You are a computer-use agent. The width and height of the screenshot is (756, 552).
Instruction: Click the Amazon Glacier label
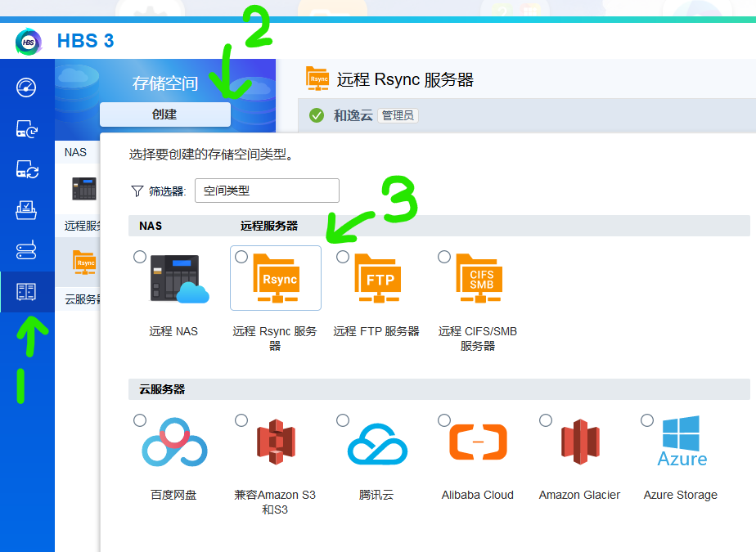point(579,495)
